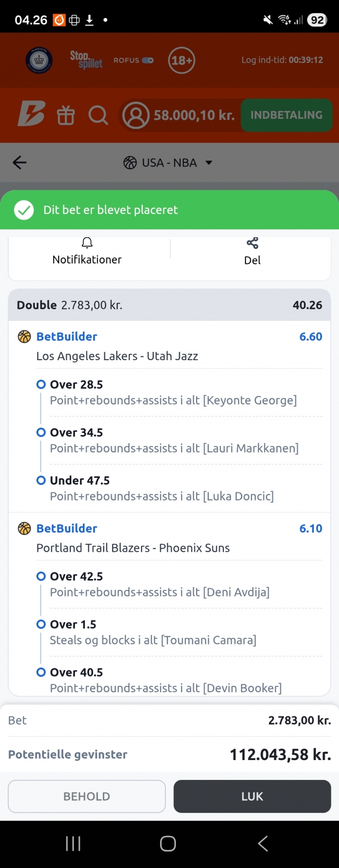Image resolution: width=339 pixels, height=868 pixels.
Task: Open the StopSpillet logo link
Action: click(86, 60)
